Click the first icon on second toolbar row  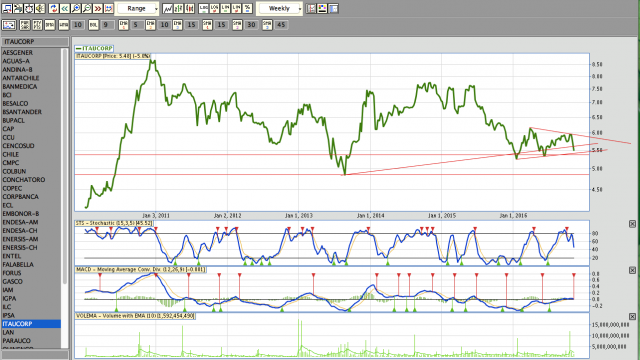pos(9,25)
